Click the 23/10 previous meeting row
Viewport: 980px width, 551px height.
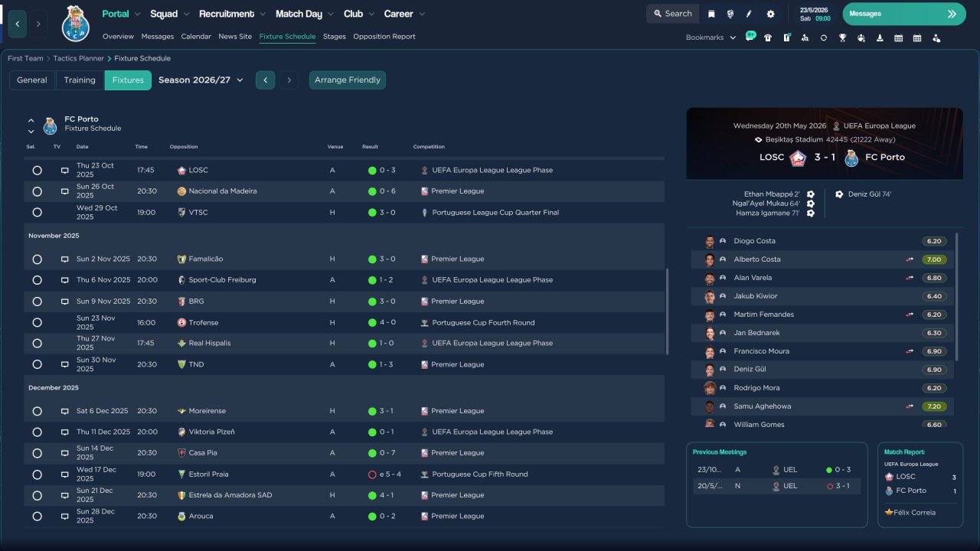coord(776,470)
